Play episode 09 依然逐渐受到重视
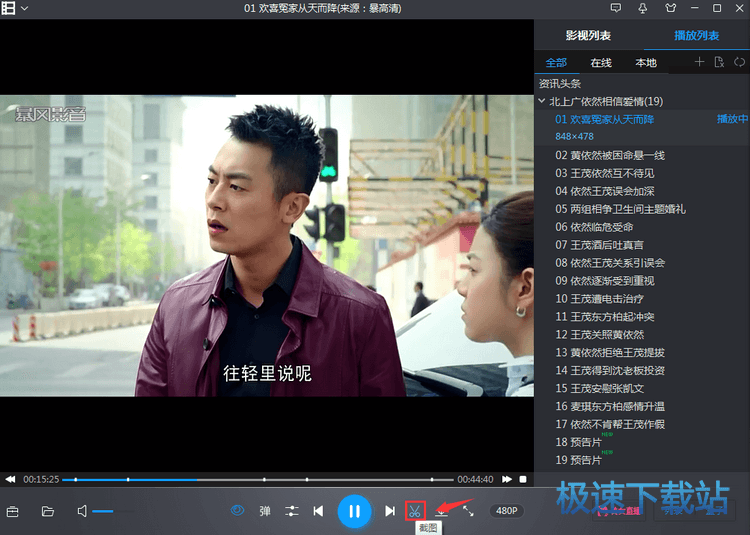Image resolution: width=750 pixels, height=535 pixels. click(605, 281)
